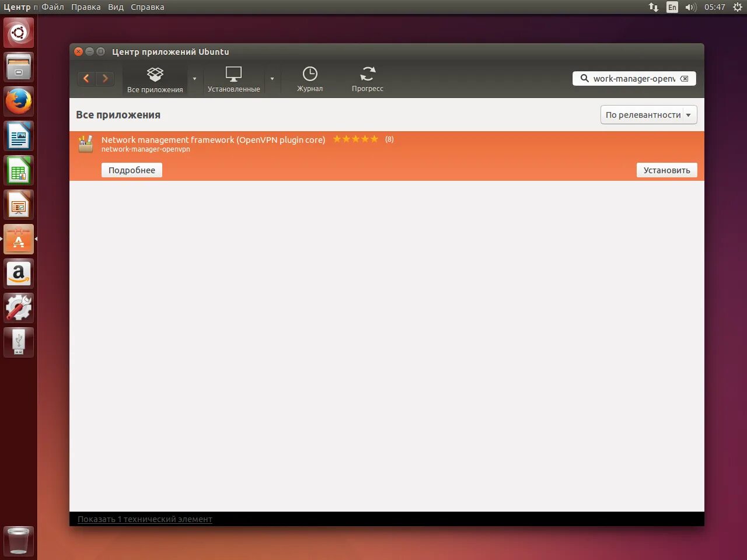
Task: Close the Ubuntu Software Center window
Action: (x=79, y=51)
